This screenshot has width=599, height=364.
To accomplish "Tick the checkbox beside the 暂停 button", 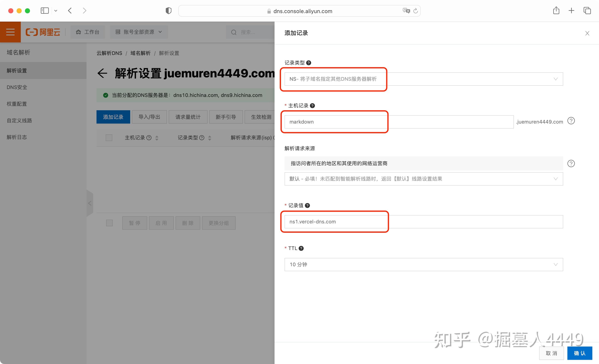I will coord(109,223).
